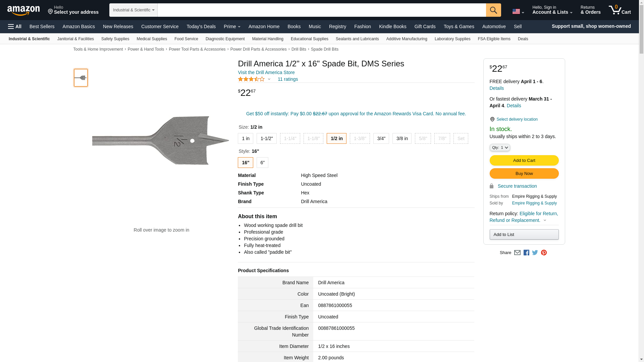
Task: Open the All hamburger menu
Action: point(15,26)
